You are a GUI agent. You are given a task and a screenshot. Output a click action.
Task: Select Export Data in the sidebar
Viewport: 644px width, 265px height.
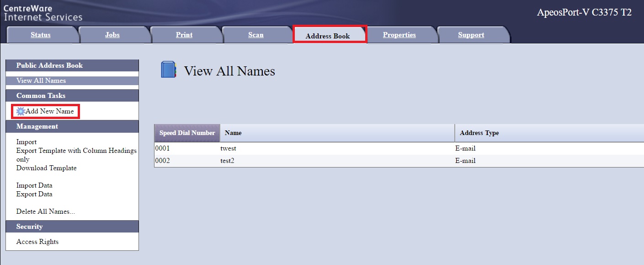[34, 194]
